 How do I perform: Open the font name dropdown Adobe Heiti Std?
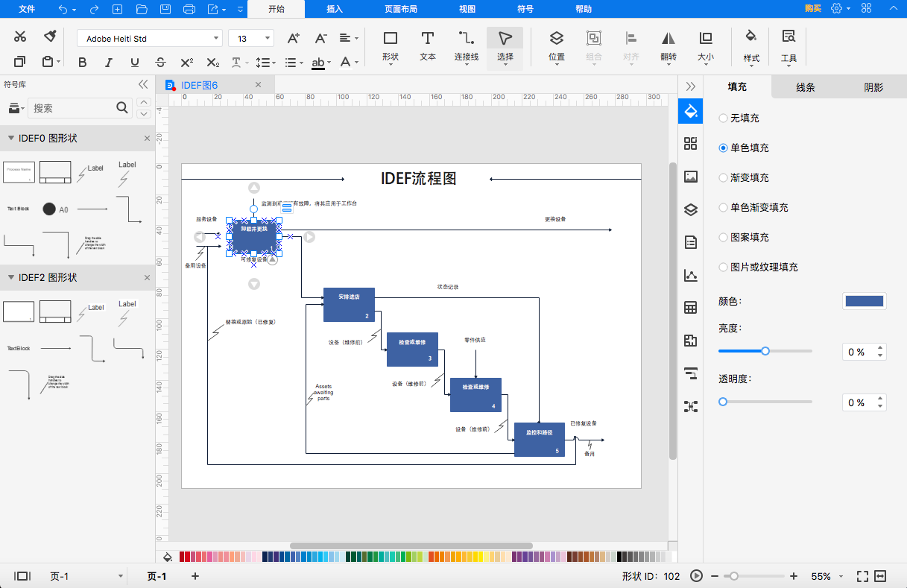tap(150, 38)
